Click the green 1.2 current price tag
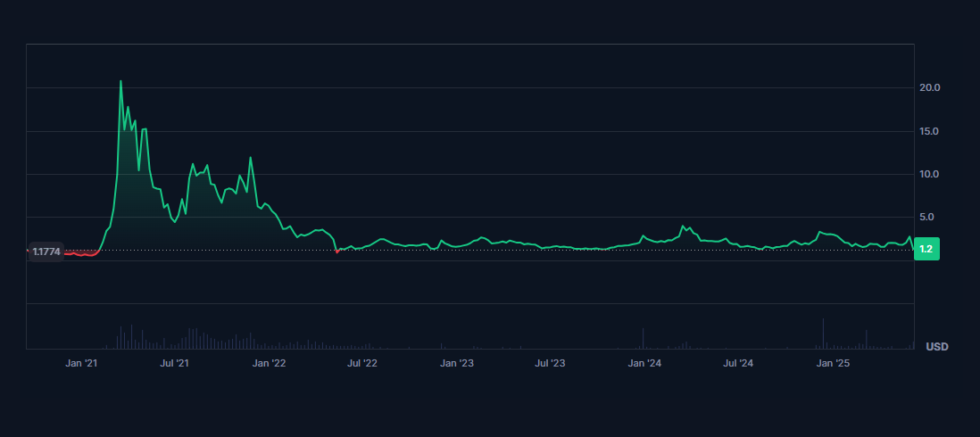The image size is (980, 437). tap(926, 250)
